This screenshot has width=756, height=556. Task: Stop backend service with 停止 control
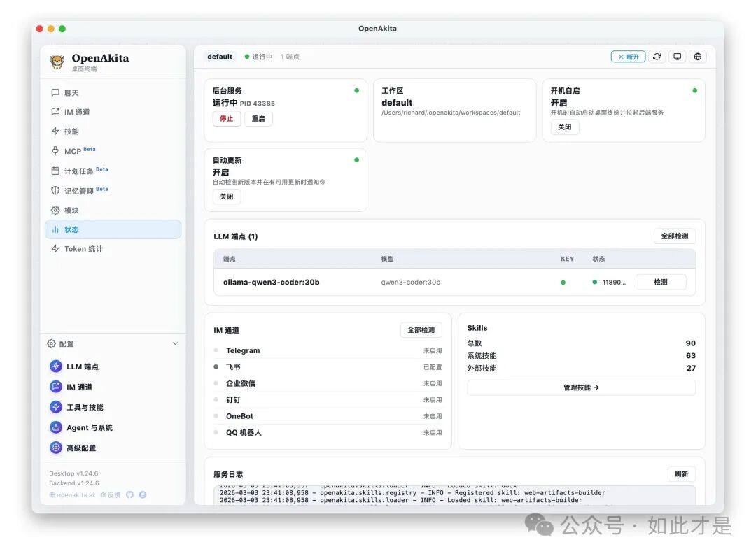pyautogui.click(x=226, y=119)
